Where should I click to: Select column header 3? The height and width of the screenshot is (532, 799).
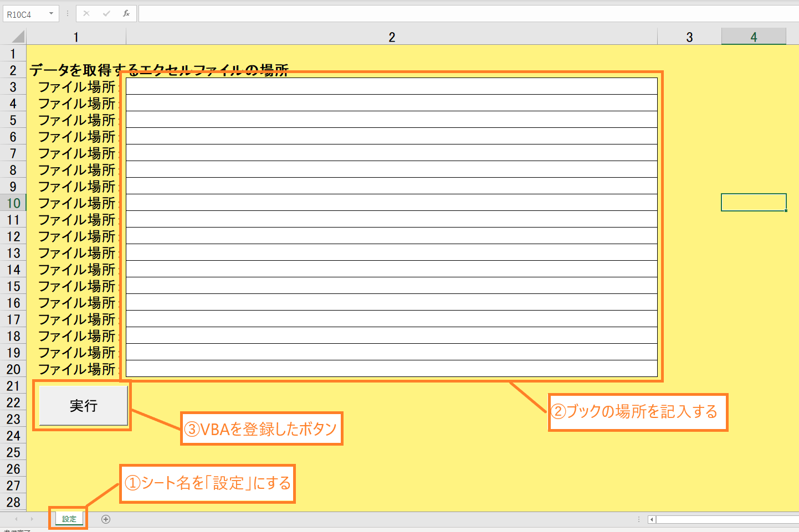[689, 37]
